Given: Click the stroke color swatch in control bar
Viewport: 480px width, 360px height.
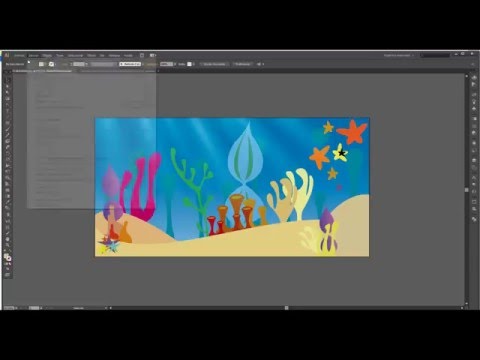Looking at the screenshot, I should pyautogui.click(x=51, y=64).
